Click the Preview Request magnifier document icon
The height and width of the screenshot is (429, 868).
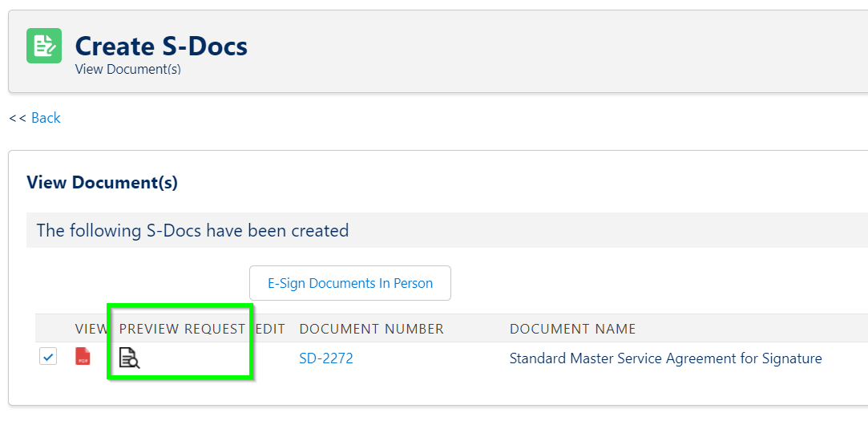click(x=130, y=358)
